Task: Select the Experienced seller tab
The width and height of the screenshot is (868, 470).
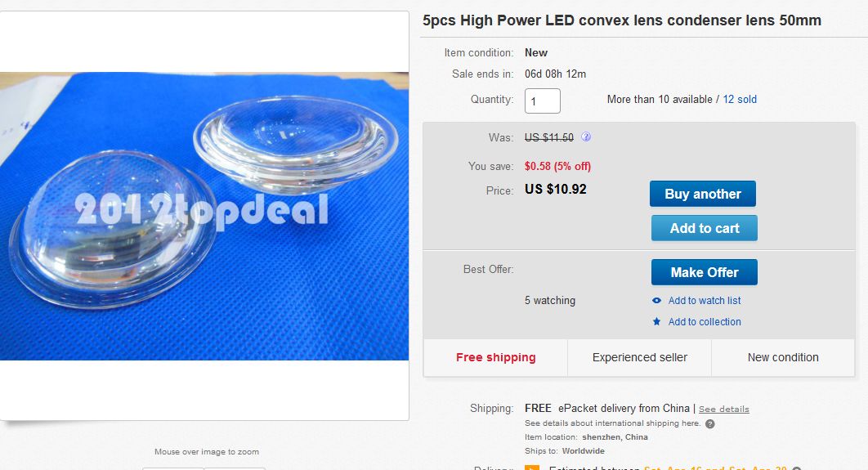Action: point(639,357)
